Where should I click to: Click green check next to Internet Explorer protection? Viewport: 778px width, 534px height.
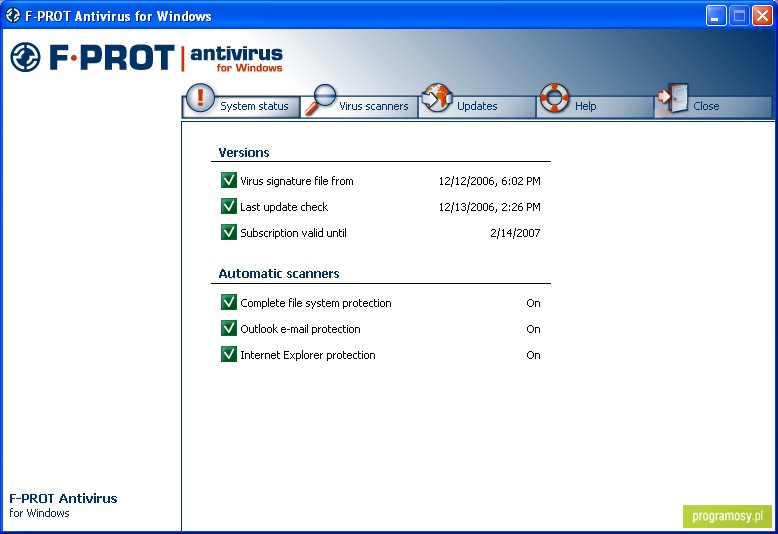tap(229, 354)
